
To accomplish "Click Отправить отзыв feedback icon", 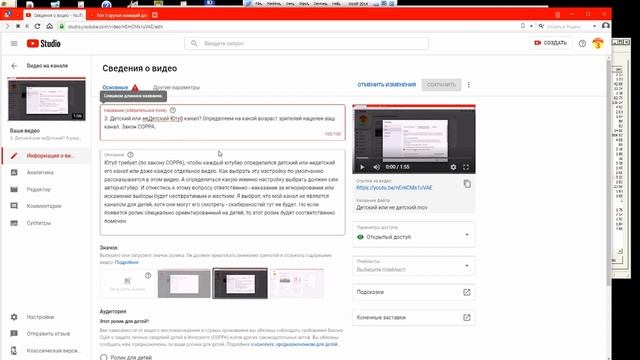I will (x=14, y=333).
